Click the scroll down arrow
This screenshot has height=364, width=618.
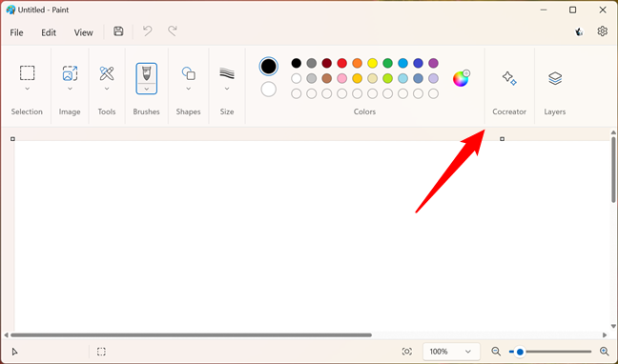point(613,326)
